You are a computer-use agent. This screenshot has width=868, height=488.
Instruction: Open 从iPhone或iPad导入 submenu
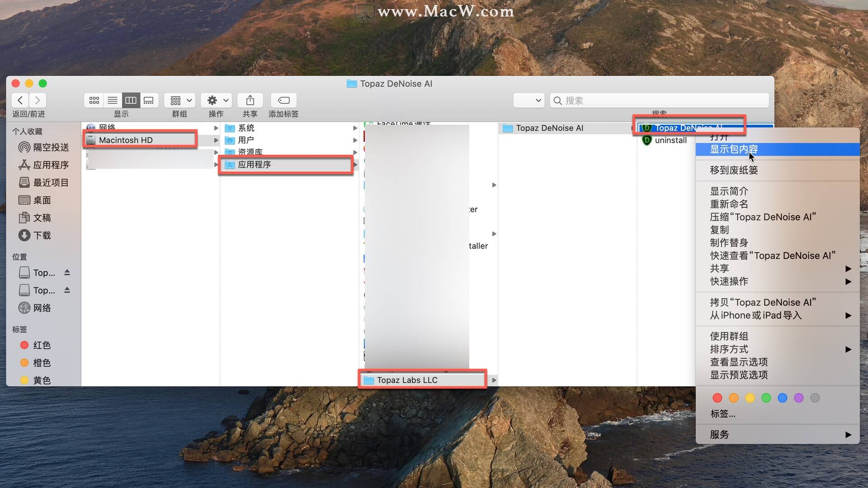coord(778,315)
